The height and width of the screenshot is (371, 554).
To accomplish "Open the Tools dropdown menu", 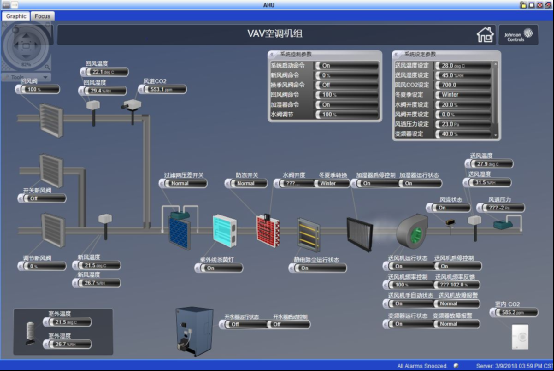I will (26, 77).
